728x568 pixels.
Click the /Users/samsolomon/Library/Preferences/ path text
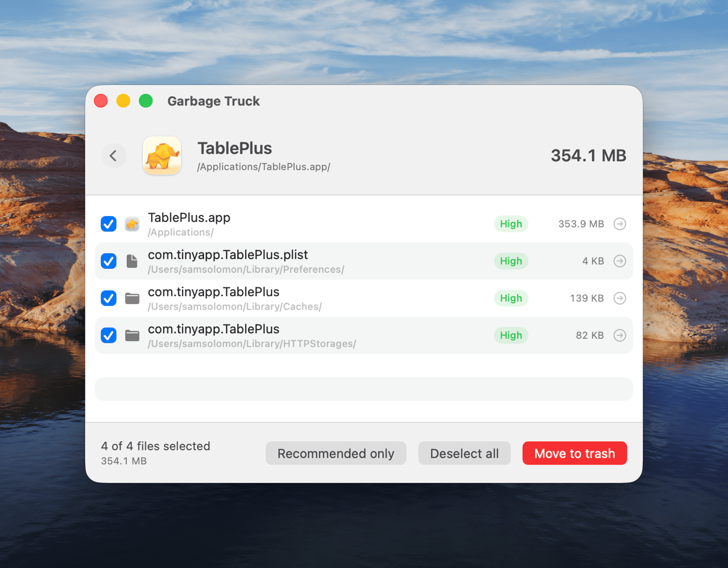tap(246, 270)
